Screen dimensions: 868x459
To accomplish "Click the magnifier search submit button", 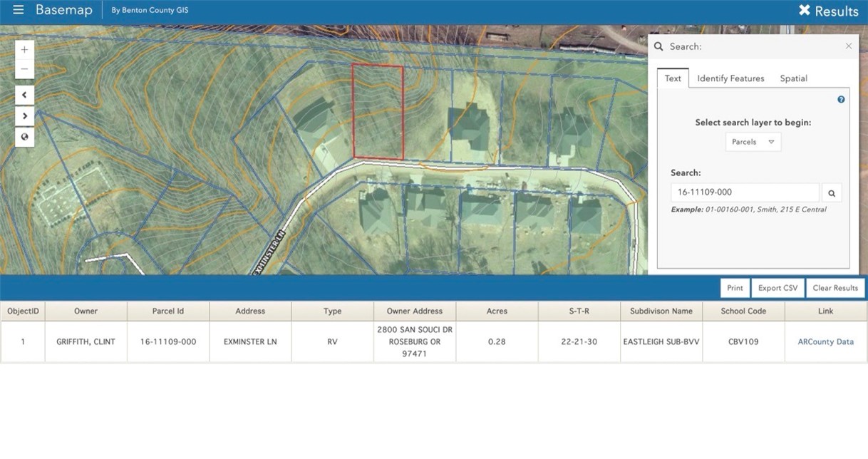I will tap(832, 192).
